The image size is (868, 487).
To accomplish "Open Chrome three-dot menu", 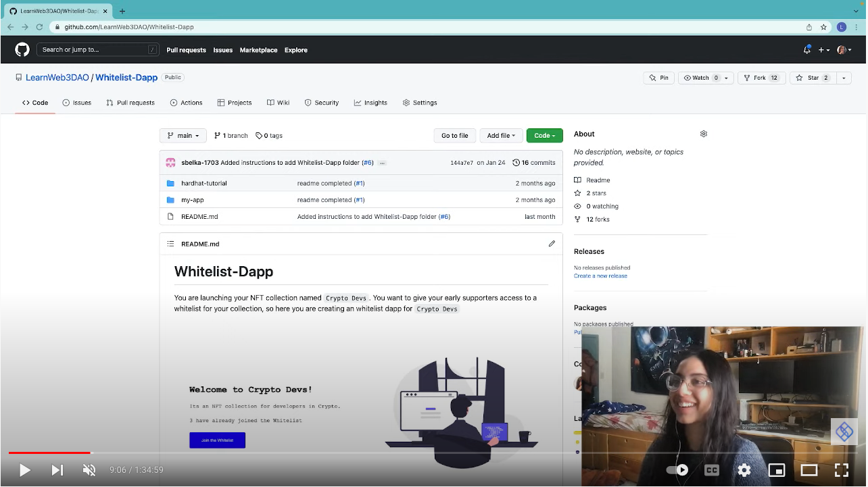I will 856,27.
